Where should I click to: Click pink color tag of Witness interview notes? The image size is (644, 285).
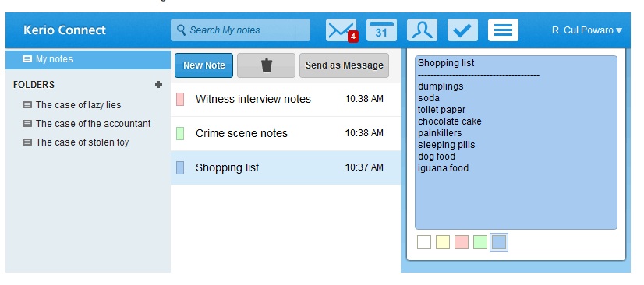[180, 99]
